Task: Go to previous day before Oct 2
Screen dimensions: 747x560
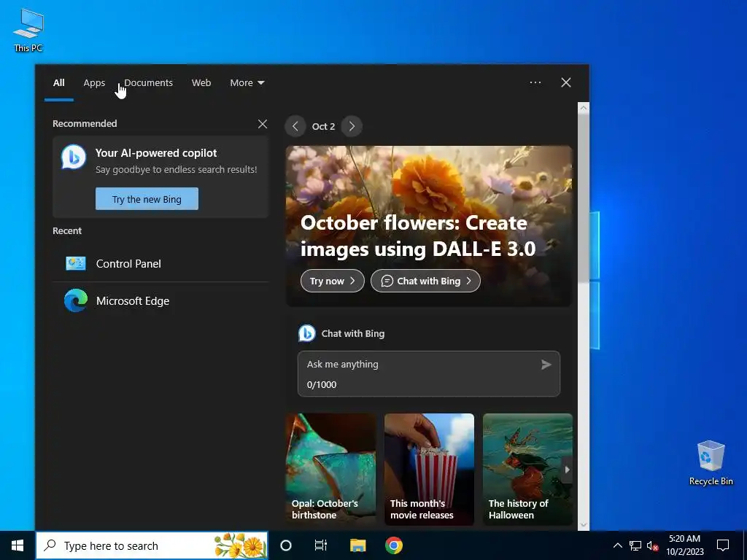Action: click(x=295, y=126)
